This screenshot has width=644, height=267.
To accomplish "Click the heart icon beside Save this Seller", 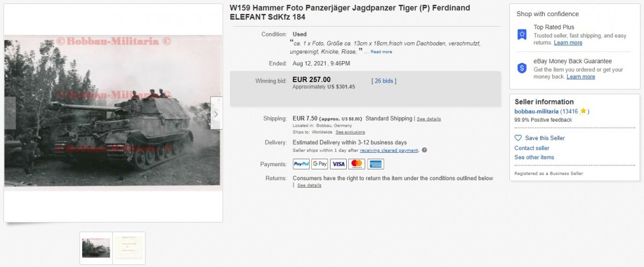I will (518, 138).
